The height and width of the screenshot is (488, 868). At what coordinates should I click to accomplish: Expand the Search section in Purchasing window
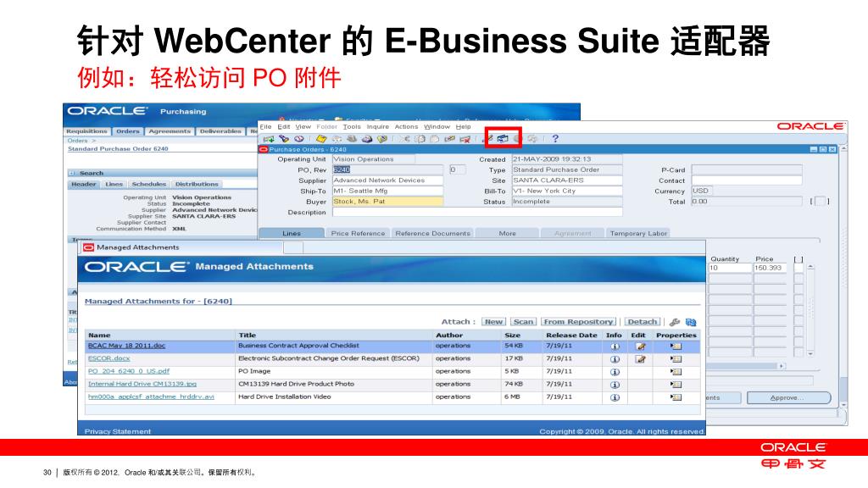click(x=71, y=173)
